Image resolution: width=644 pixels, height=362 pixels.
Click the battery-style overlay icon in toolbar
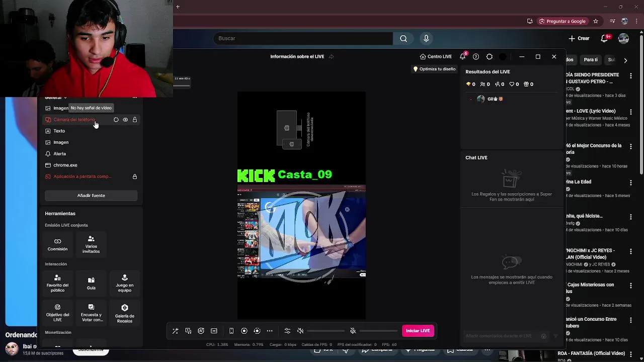(x=214, y=331)
